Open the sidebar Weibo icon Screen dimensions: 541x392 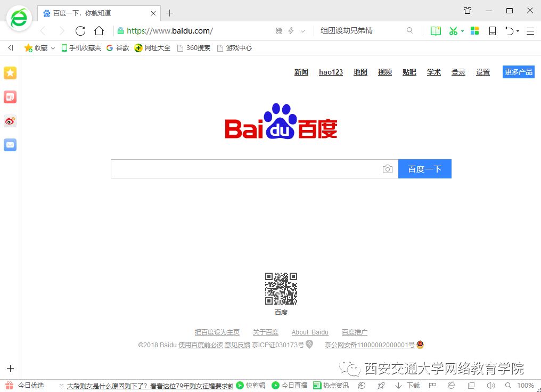click(10, 121)
